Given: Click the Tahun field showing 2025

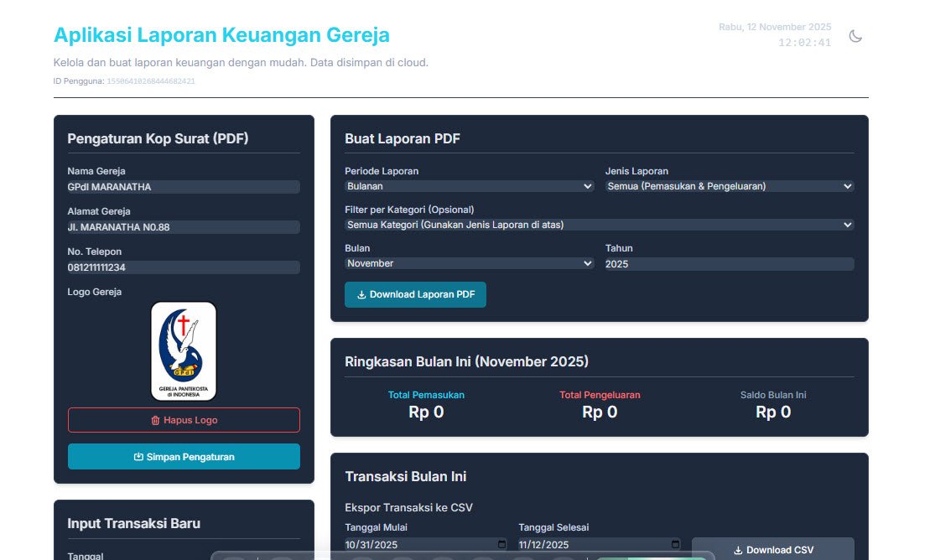Looking at the screenshot, I should tap(730, 263).
